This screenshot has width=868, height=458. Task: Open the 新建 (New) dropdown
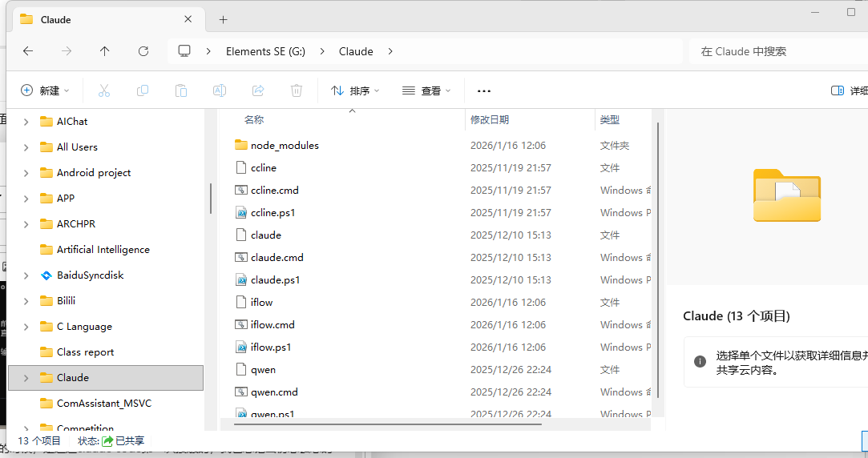45,90
